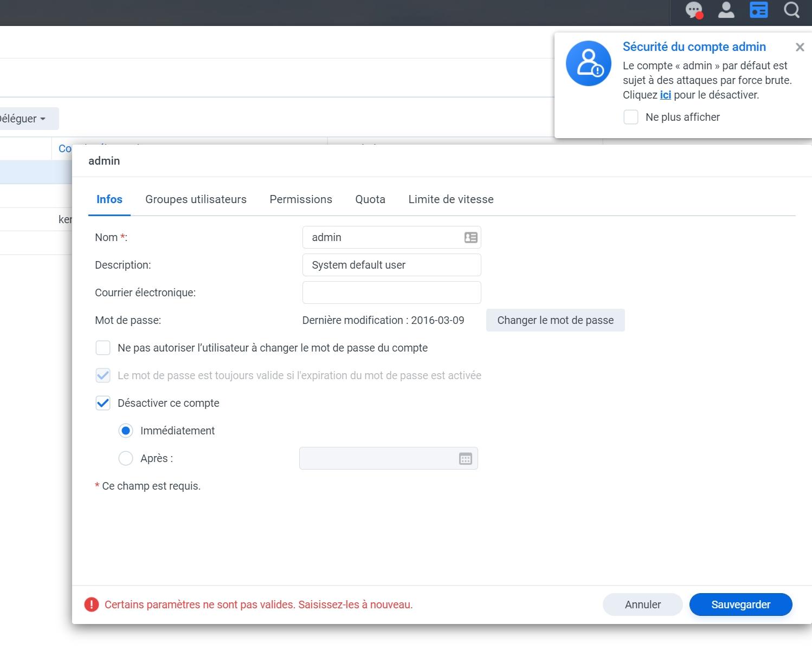Open the Permissions tab
Screen dimensions: 812x650
pyautogui.click(x=301, y=199)
